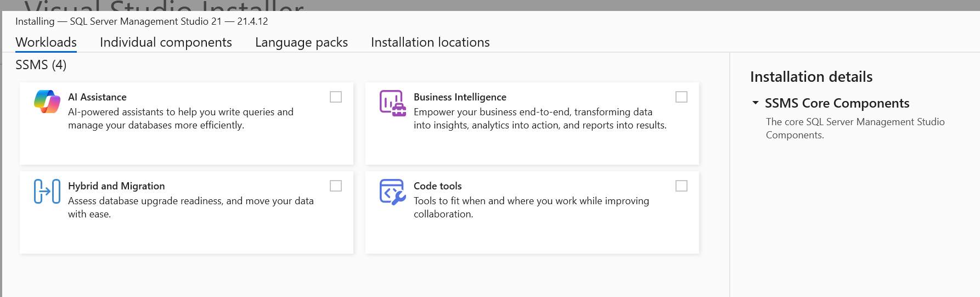Check the Hybrid and Migration checkbox
This screenshot has height=297, width=980.
(336, 186)
